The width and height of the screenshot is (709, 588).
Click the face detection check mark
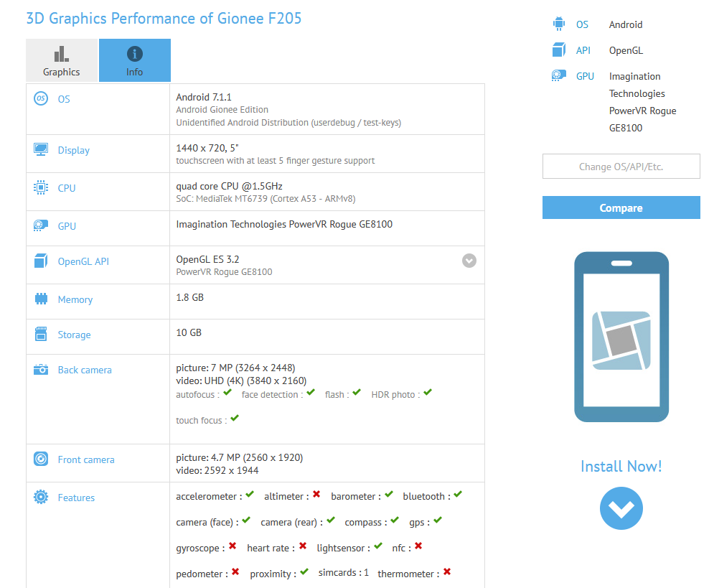coord(311,392)
